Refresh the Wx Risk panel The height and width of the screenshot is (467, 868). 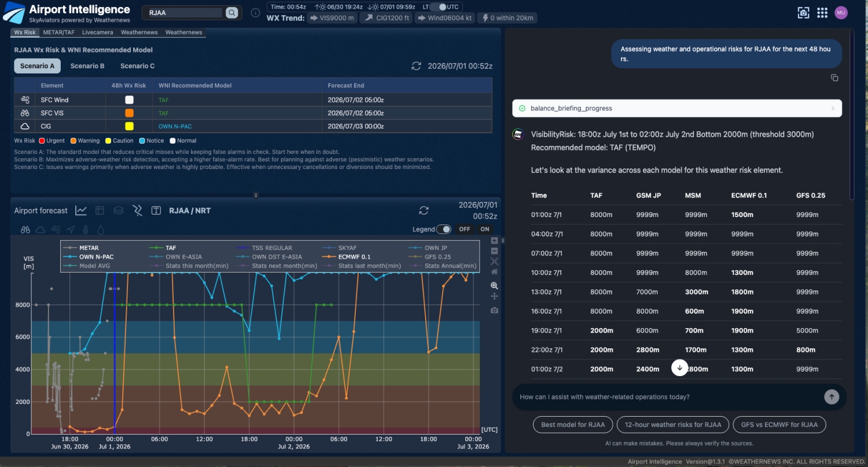click(x=416, y=66)
